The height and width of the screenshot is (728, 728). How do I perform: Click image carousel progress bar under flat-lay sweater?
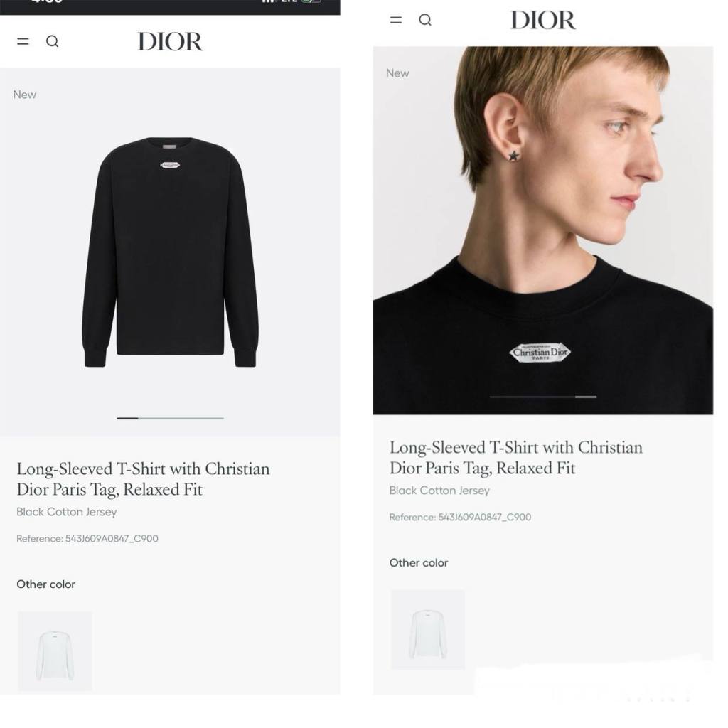pos(170,418)
